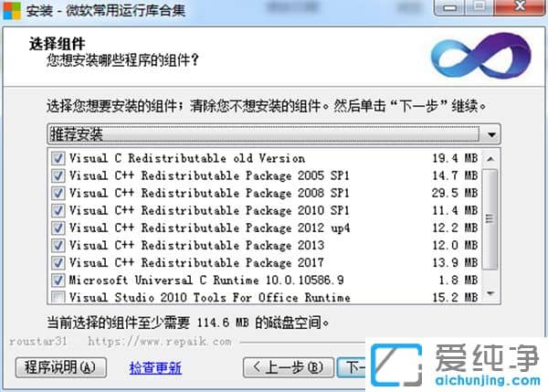Click the component list scrollbar thumb
Viewport: 548px width, 392px height.
click(x=492, y=219)
